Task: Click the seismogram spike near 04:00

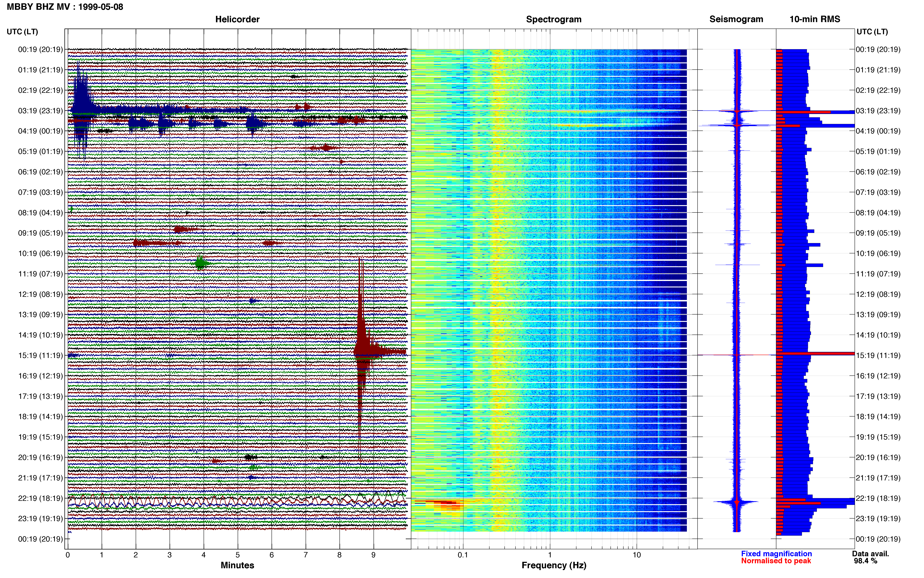Action: 737,125
